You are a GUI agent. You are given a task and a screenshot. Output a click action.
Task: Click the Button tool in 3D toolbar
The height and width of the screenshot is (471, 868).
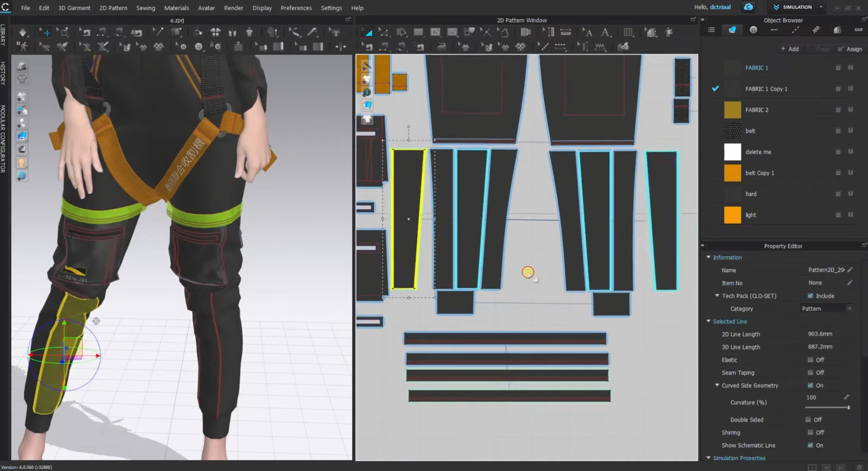coord(199,46)
